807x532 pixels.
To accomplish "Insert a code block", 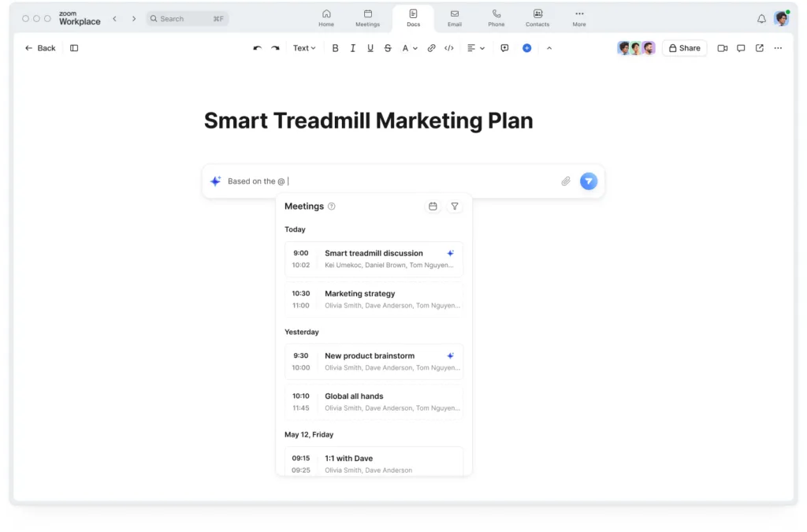I will click(x=449, y=48).
